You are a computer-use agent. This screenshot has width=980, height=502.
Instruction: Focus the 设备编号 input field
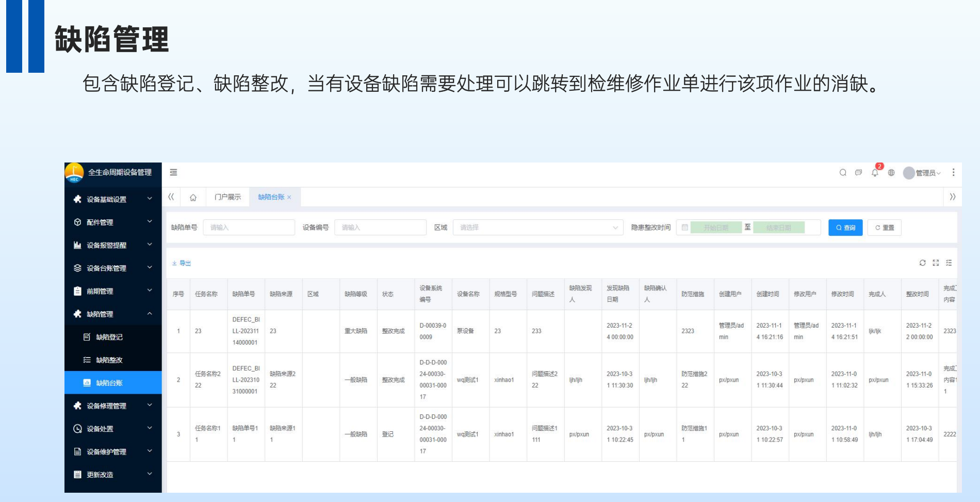[x=381, y=228]
